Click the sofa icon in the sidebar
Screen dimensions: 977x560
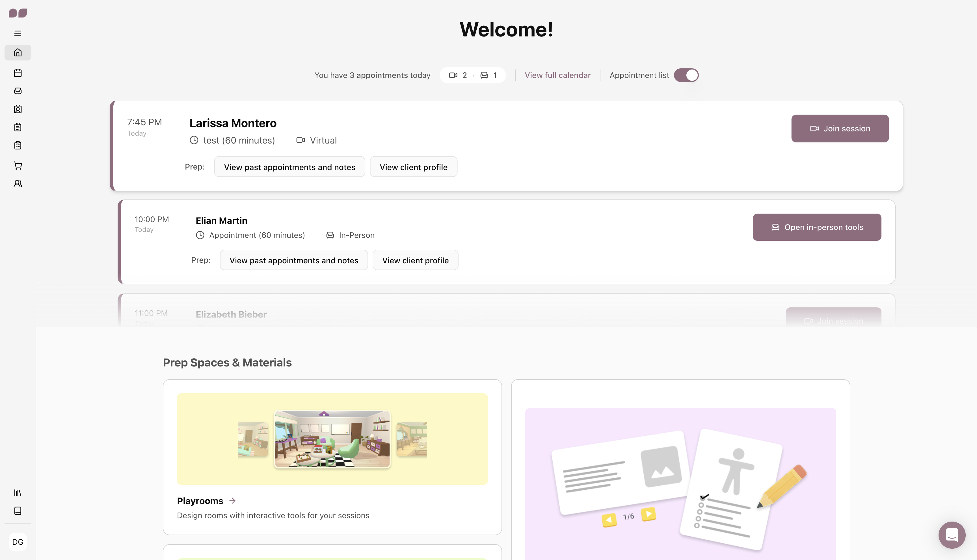click(x=18, y=91)
